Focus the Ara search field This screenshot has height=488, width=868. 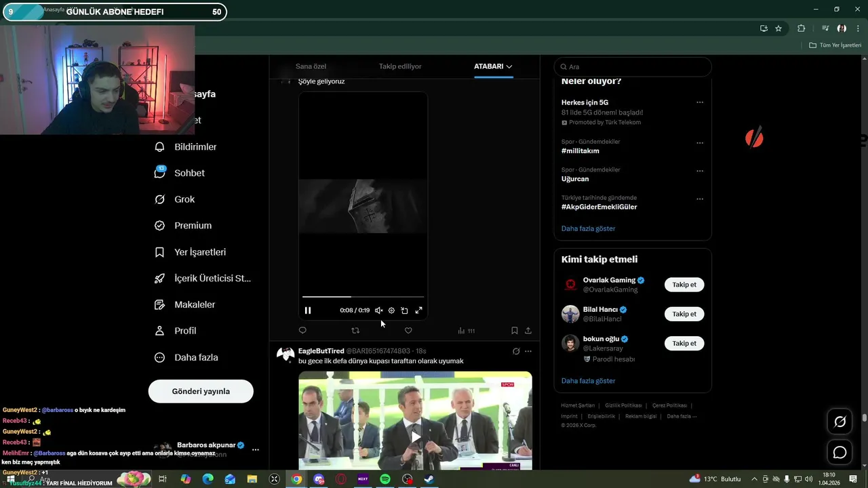point(633,66)
